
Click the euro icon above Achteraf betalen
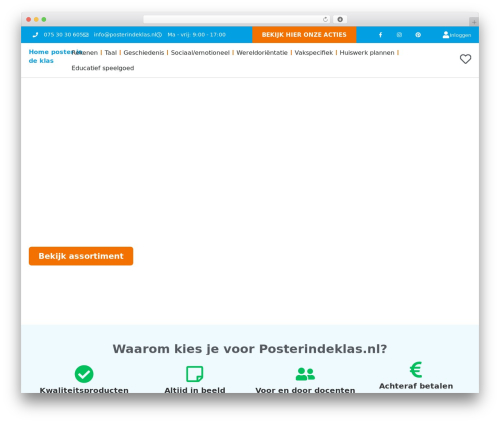(416, 370)
